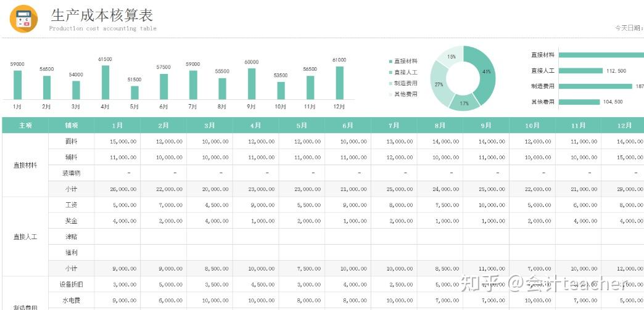Screen dimensions: 644x310
Task: Click the 工资 row label
Action: (x=72, y=205)
